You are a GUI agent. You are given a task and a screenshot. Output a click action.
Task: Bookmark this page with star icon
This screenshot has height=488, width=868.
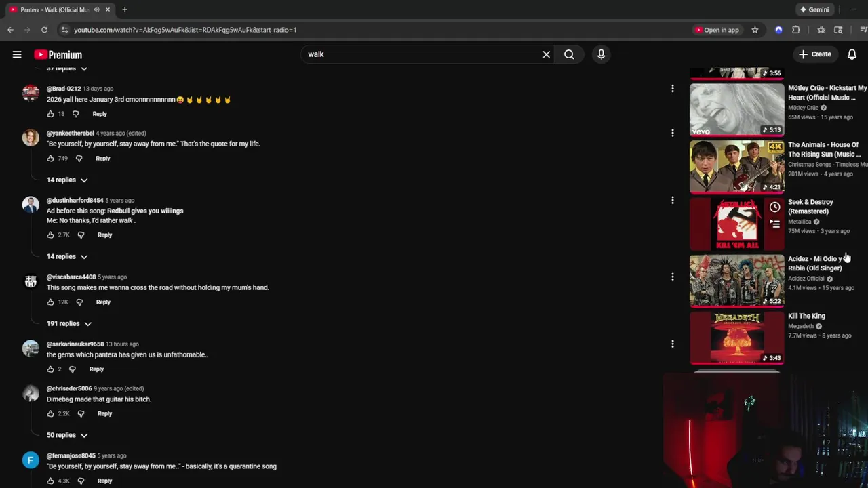tap(755, 30)
